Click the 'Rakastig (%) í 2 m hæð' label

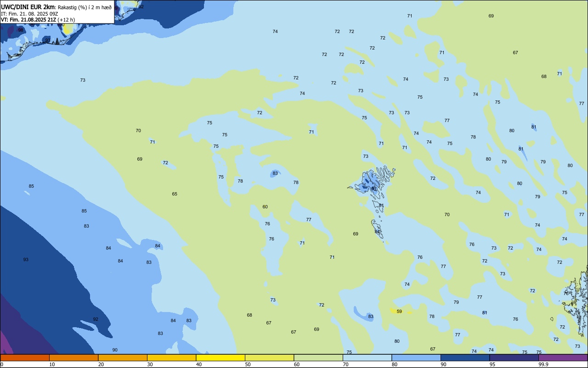85,7
